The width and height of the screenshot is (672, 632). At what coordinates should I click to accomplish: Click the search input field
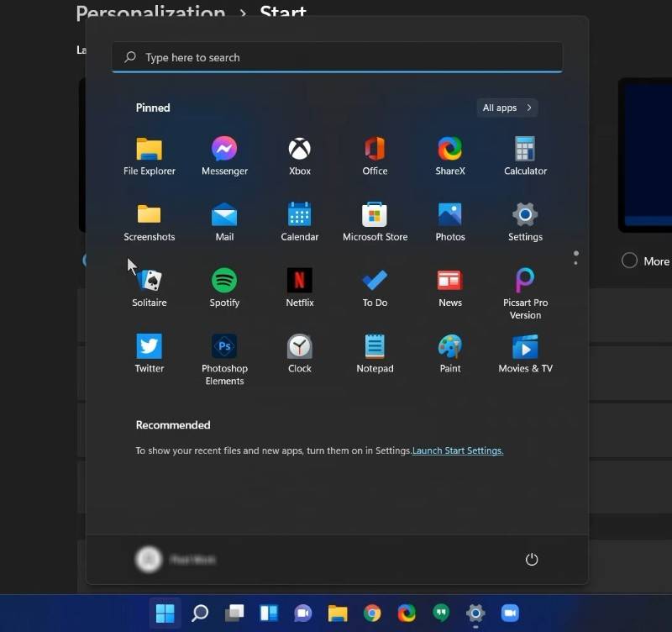click(336, 57)
